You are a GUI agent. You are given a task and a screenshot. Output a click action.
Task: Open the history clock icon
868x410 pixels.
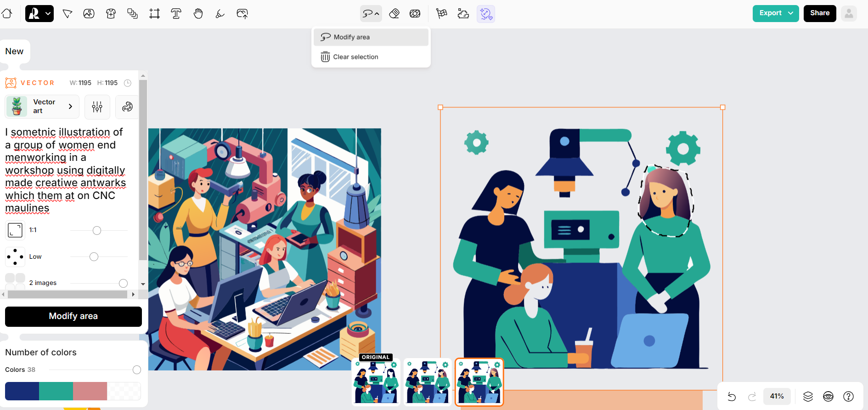(x=128, y=83)
